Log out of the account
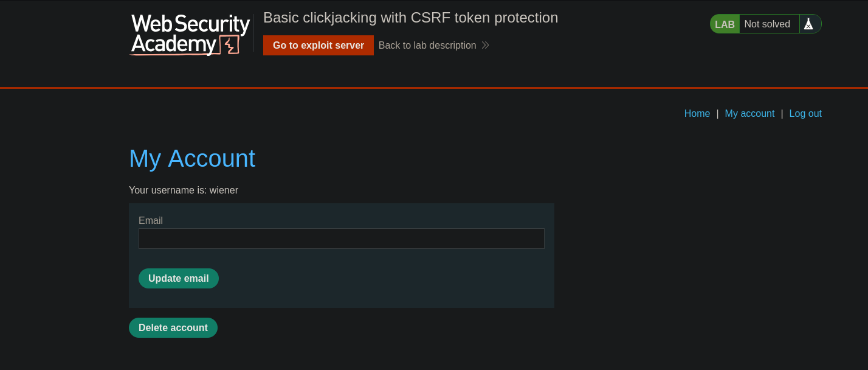Image resolution: width=868 pixels, height=370 pixels. pos(805,113)
